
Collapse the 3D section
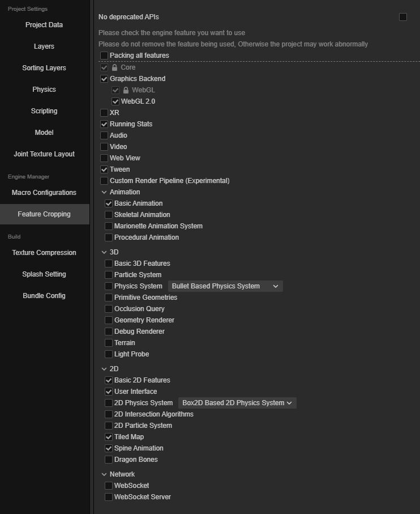point(104,252)
